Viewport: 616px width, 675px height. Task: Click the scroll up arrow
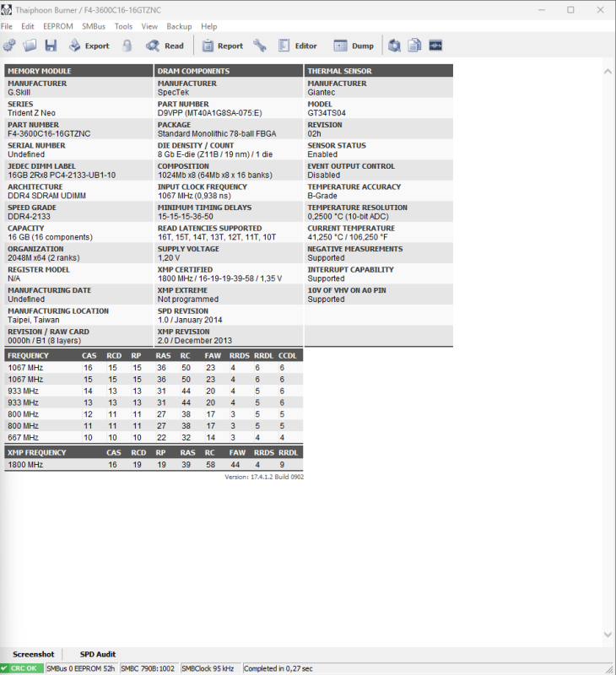tap(608, 72)
